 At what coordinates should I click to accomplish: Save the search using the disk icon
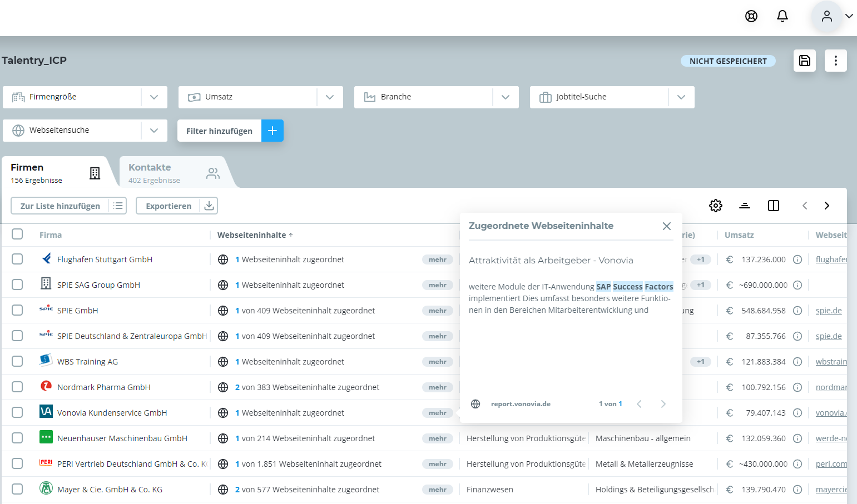pyautogui.click(x=804, y=61)
